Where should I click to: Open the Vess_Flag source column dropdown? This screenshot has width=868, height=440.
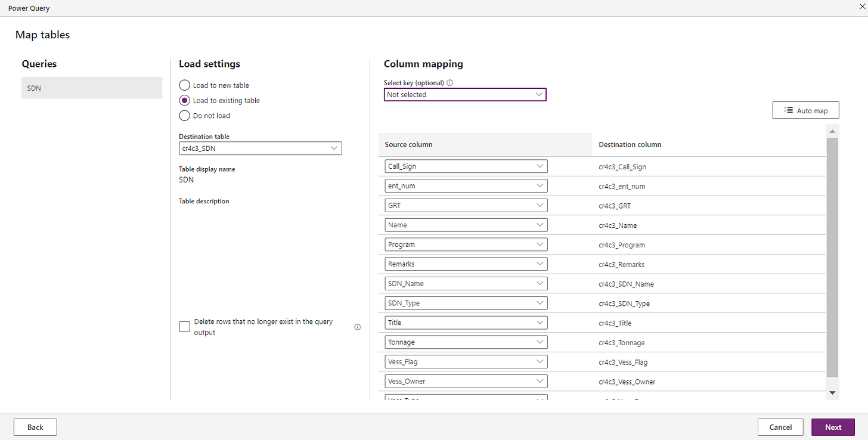(466, 362)
